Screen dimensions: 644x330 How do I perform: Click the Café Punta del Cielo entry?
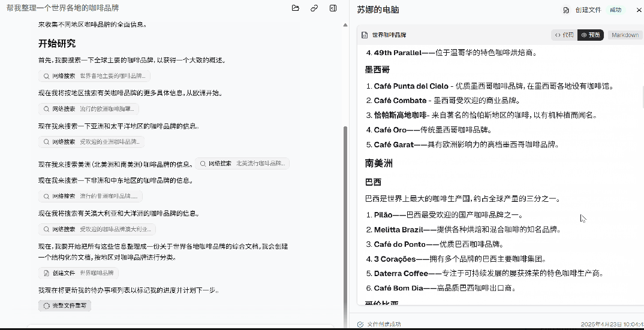click(x=493, y=86)
